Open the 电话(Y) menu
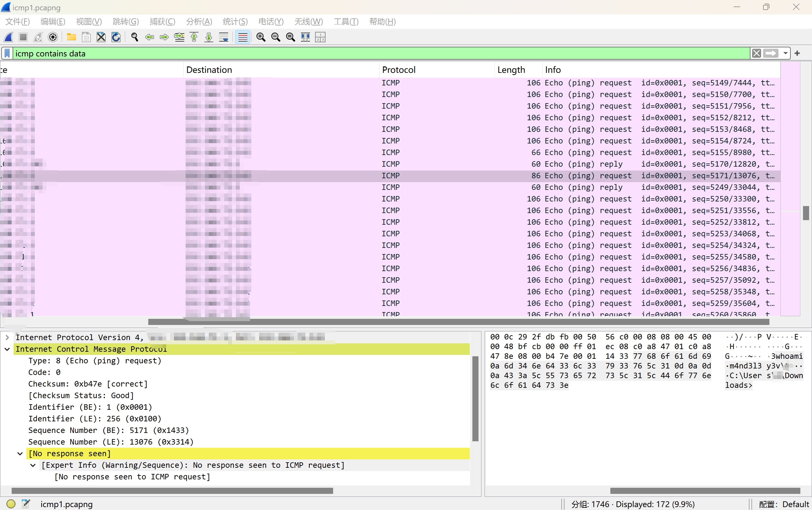This screenshot has width=812, height=510. 271,22
